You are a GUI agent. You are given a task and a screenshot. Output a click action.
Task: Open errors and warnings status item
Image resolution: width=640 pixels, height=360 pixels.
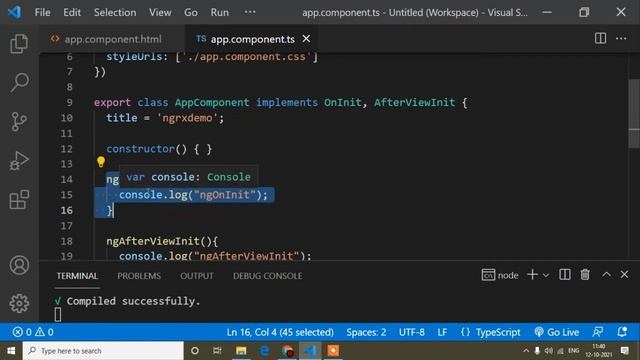point(33,332)
